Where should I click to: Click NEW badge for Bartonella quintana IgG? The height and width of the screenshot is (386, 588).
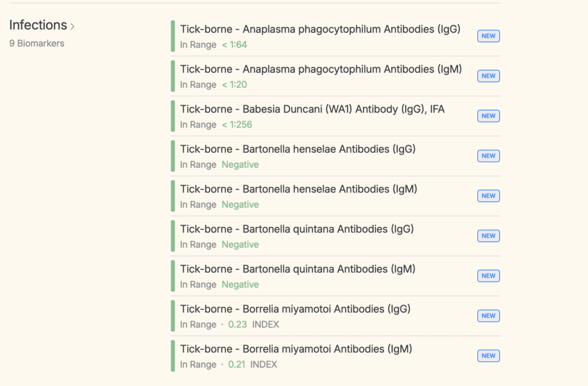click(488, 236)
